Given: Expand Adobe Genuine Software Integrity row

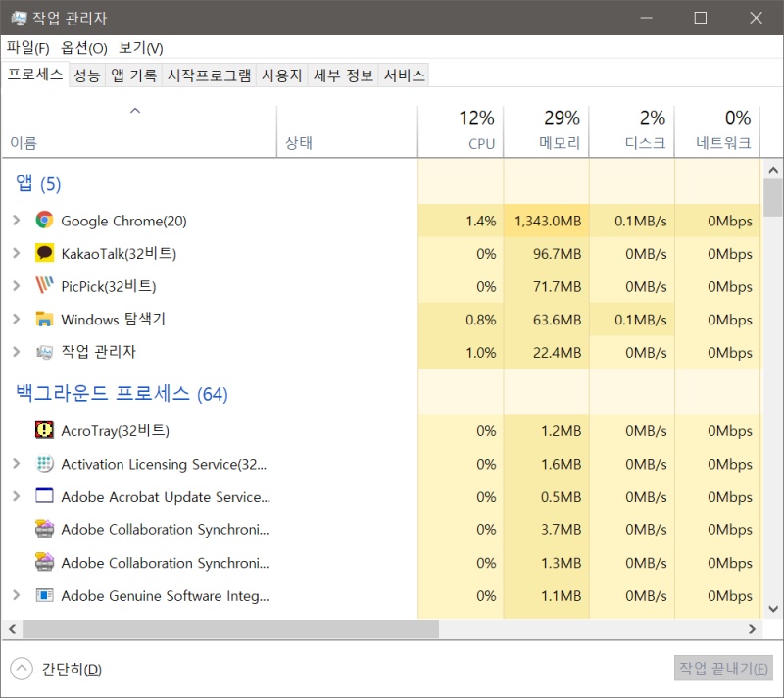Looking at the screenshot, I should [x=16, y=595].
